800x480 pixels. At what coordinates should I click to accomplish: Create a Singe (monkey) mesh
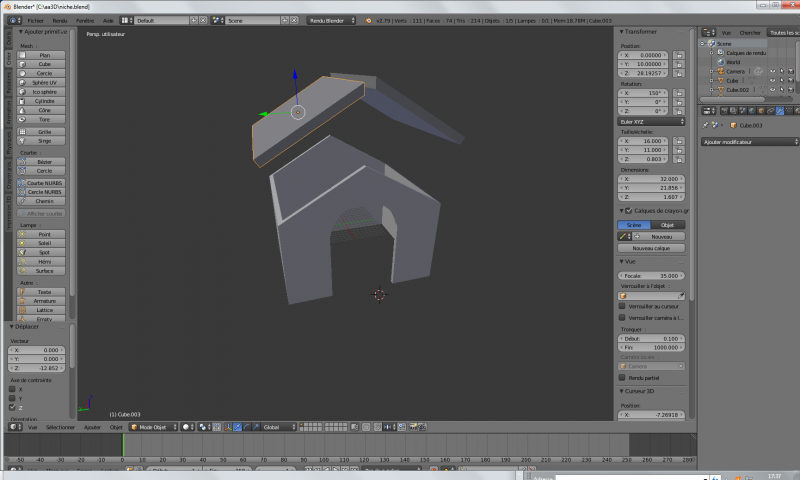tap(45, 141)
